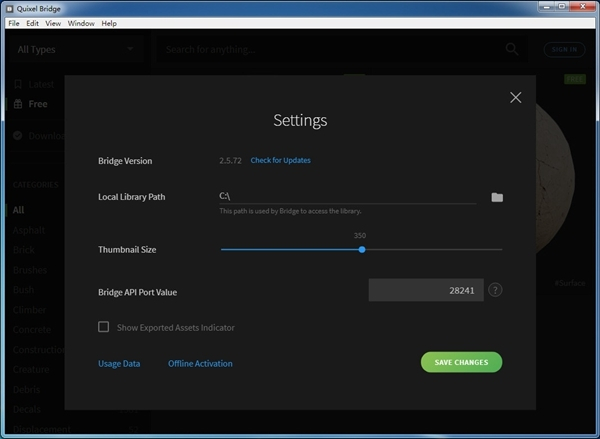The width and height of the screenshot is (600, 439).
Task: Open the Usage Data link
Action: (119, 363)
